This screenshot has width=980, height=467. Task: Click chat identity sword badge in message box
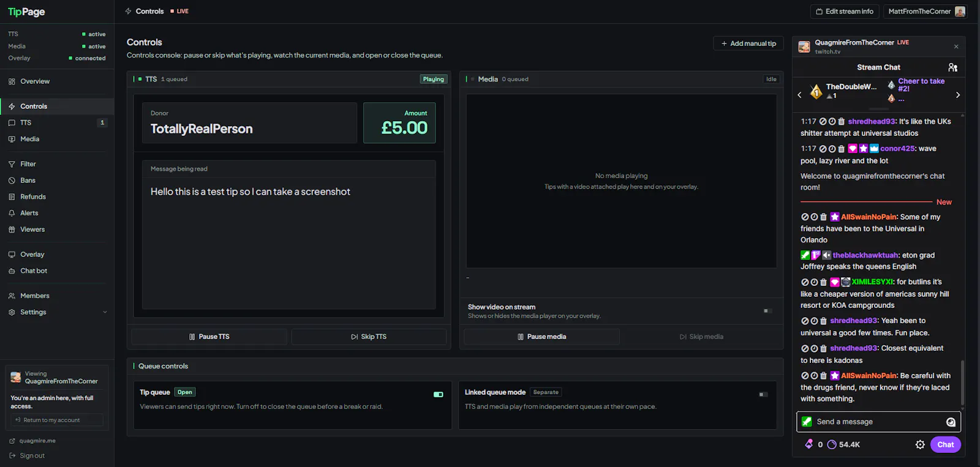coord(807,422)
